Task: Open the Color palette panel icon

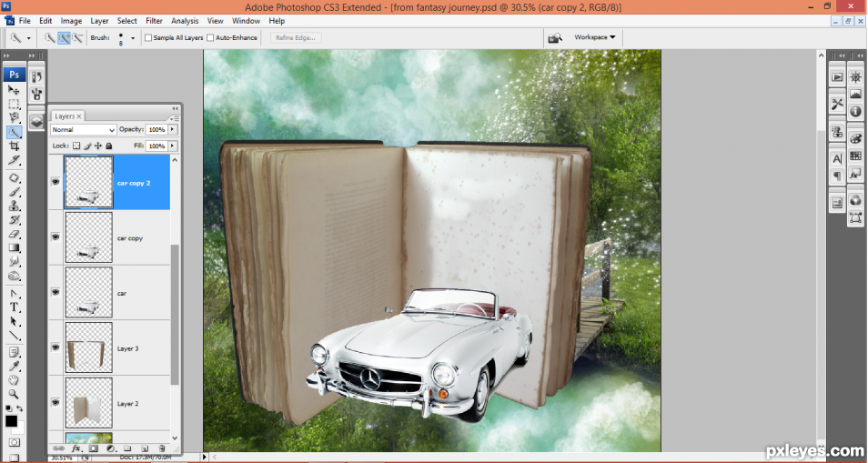Action: 855,138
